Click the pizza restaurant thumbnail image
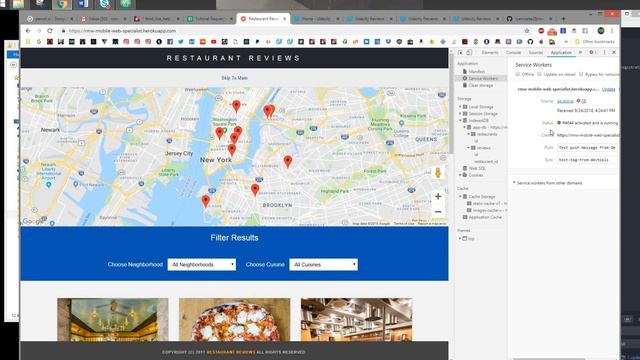This screenshot has width=640, height=360. [234, 320]
